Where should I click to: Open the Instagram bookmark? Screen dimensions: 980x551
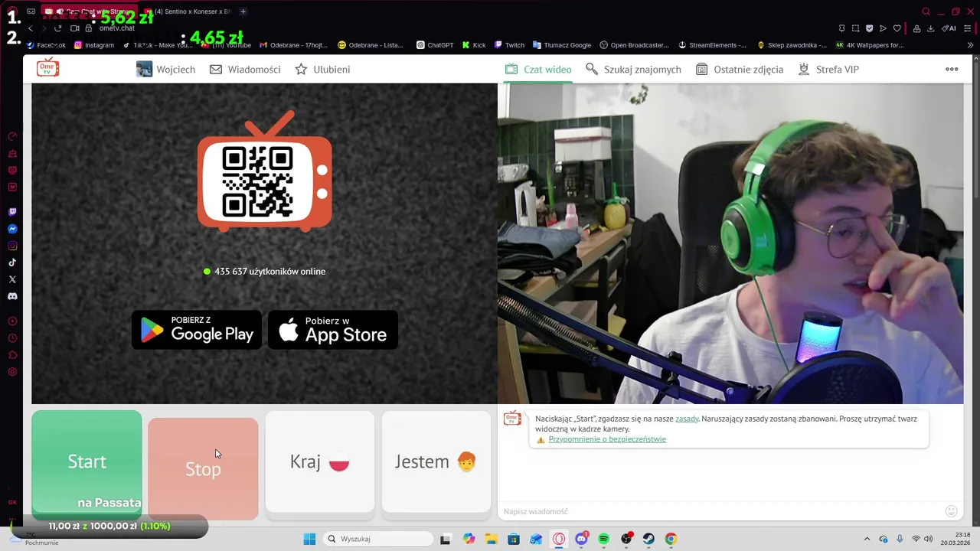coord(94,45)
